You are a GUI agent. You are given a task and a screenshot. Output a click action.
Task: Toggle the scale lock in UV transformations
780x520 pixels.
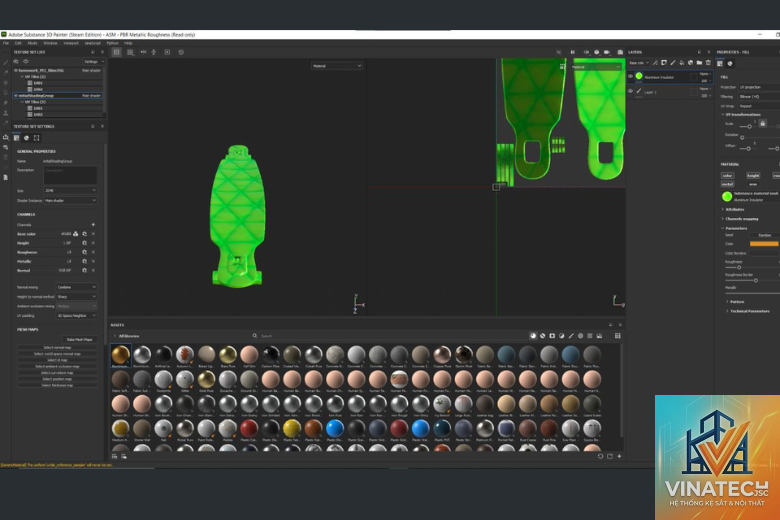click(x=763, y=123)
